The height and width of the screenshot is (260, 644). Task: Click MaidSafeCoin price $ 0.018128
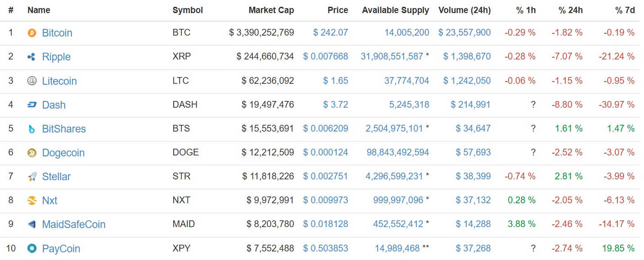tap(326, 224)
